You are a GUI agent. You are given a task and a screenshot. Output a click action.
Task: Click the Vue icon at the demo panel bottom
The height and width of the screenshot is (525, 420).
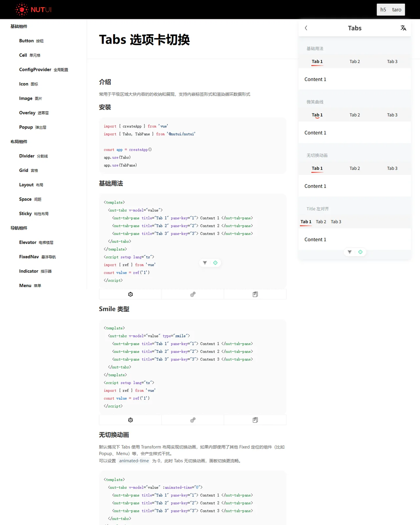coord(349,252)
